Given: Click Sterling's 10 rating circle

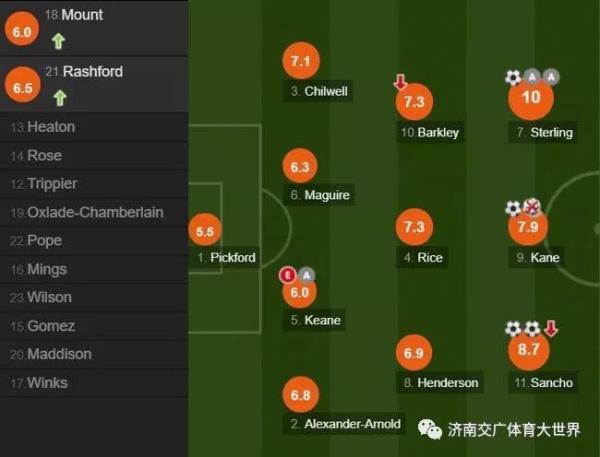Looking at the screenshot, I should pos(531,98).
